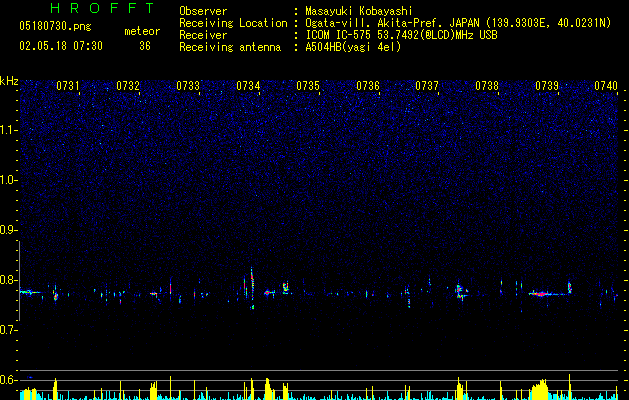The width and height of the screenshot is (629, 400).
Task: Click the date stamp 02.05.18 07:30
Action: click(x=61, y=46)
